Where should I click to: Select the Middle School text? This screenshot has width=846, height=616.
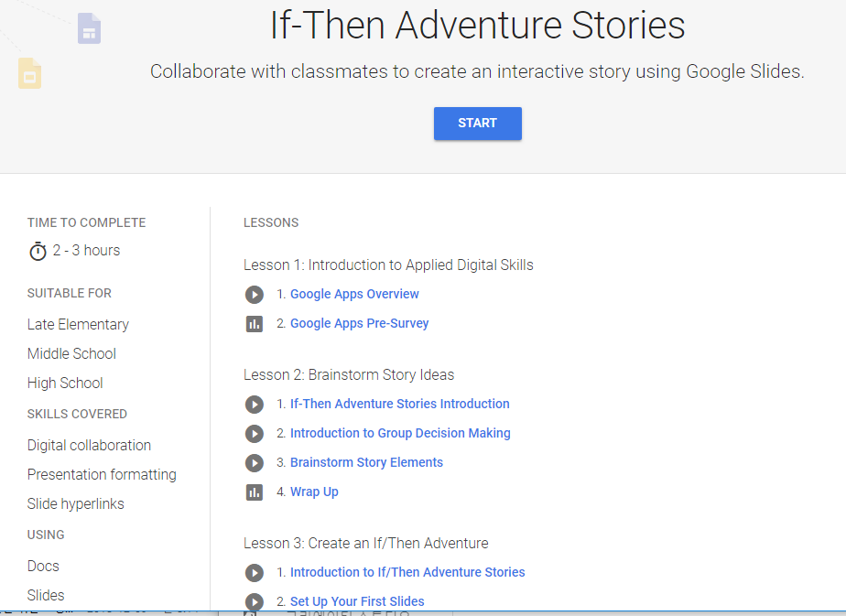71,353
